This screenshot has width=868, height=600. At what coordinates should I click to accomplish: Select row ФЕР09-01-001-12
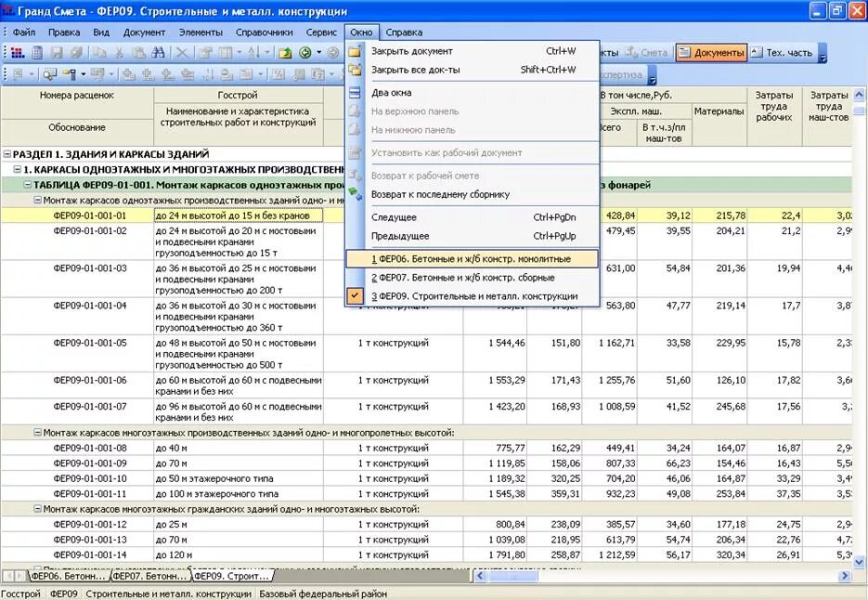point(426,524)
